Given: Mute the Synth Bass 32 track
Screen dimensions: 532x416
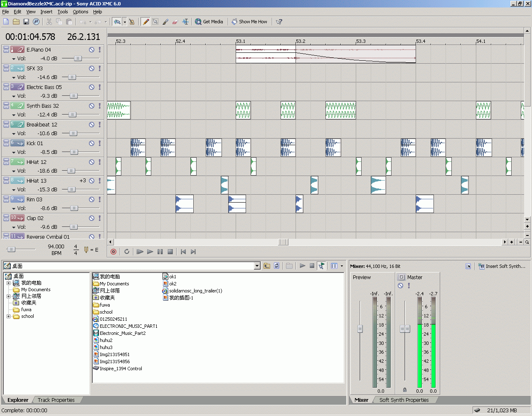Looking at the screenshot, I should 91,106.
